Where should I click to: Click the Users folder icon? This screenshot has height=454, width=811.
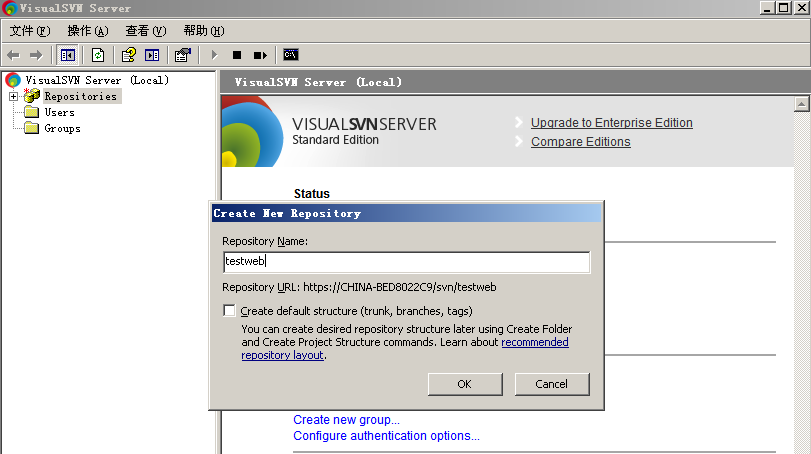click(x=32, y=112)
